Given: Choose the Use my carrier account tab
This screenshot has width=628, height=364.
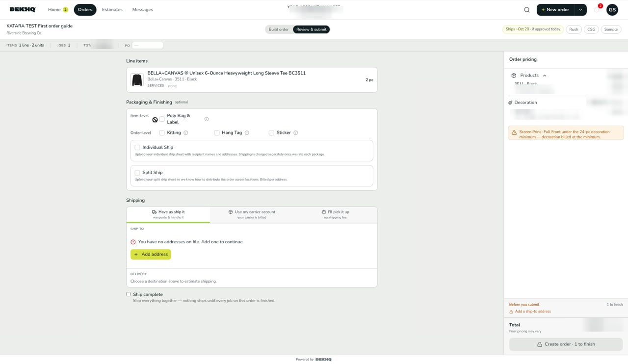Looking at the screenshot, I should click(x=252, y=214).
